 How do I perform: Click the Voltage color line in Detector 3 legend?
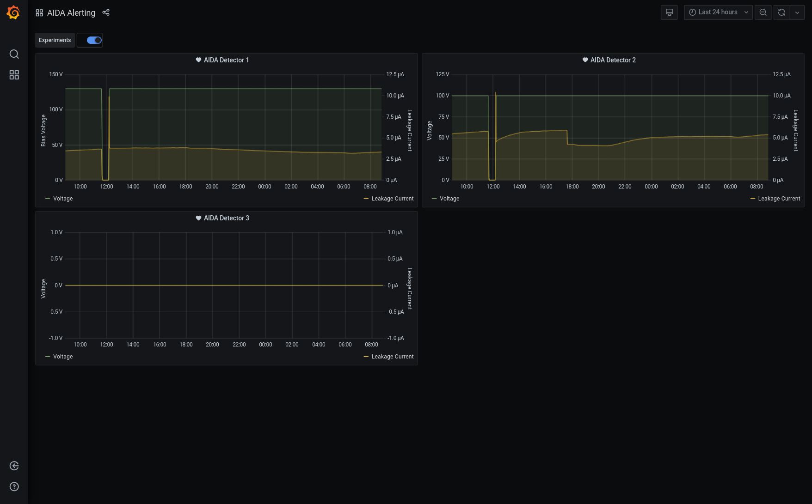48,357
